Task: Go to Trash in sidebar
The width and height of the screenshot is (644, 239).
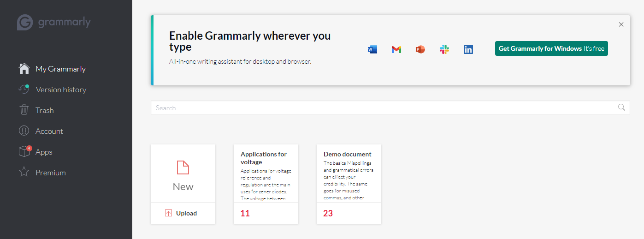Action: pyautogui.click(x=45, y=110)
